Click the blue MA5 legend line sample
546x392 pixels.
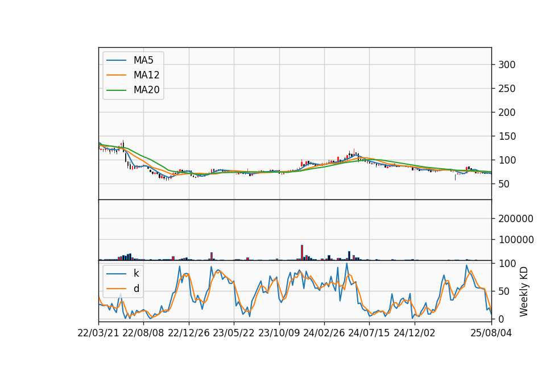click(x=116, y=60)
